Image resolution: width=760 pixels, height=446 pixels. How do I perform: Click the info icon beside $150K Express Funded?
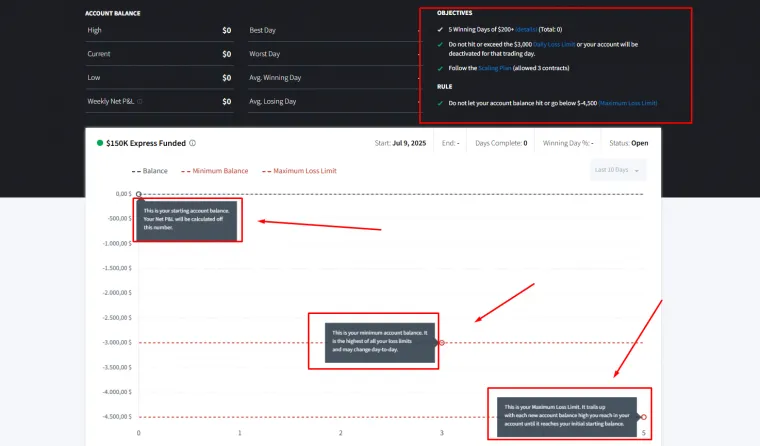click(192, 143)
